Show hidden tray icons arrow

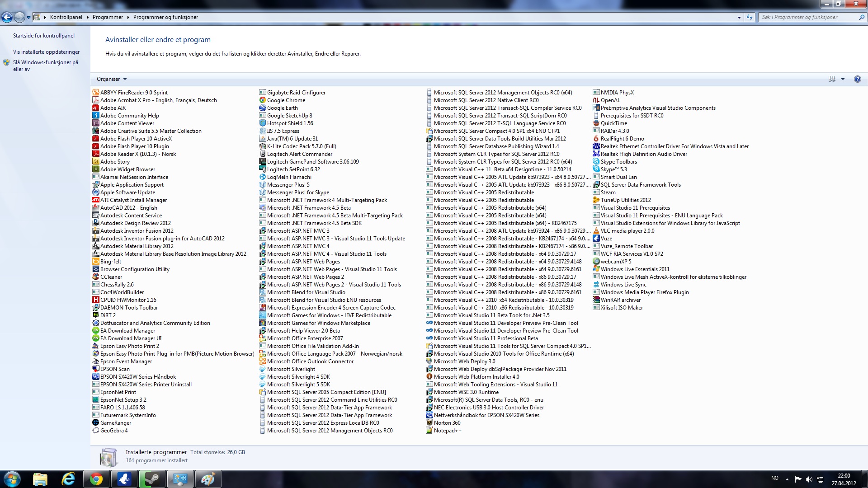coord(787,479)
